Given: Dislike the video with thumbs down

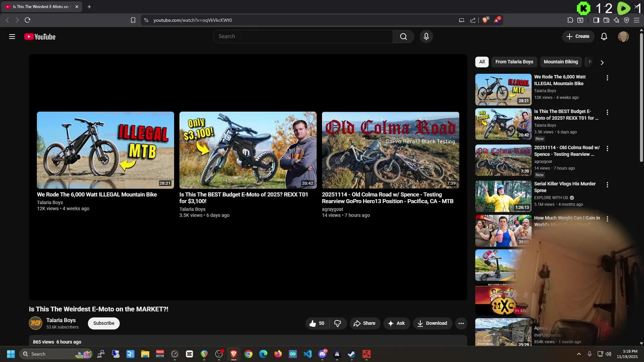Looking at the screenshot, I should click(x=338, y=323).
